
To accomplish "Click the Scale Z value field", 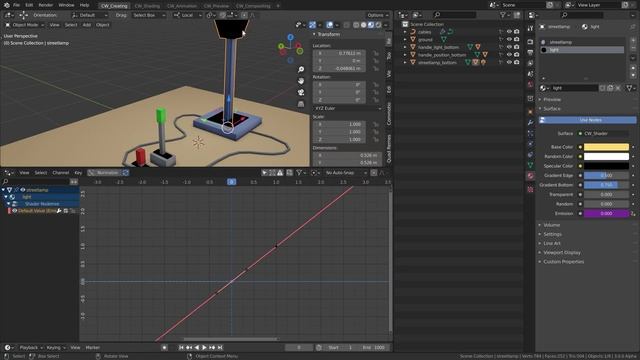I will pyautogui.click(x=339, y=140).
